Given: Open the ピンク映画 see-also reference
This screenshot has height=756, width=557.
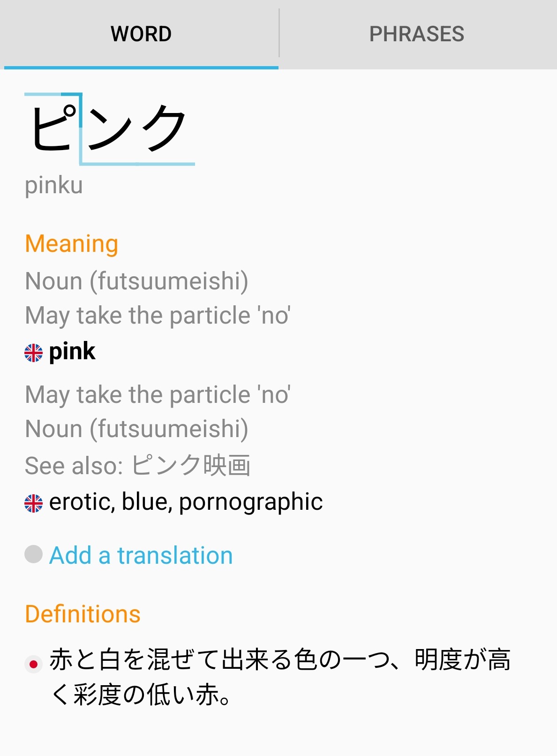Looking at the screenshot, I should [x=190, y=466].
